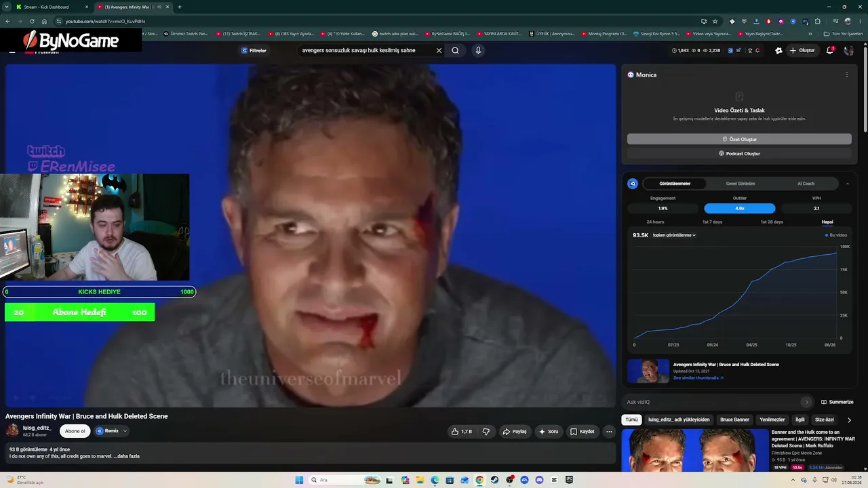The width and height of the screenshot is (868, 488).
Task: Show hidden system tray icons
Action: [x=793, y=480]
